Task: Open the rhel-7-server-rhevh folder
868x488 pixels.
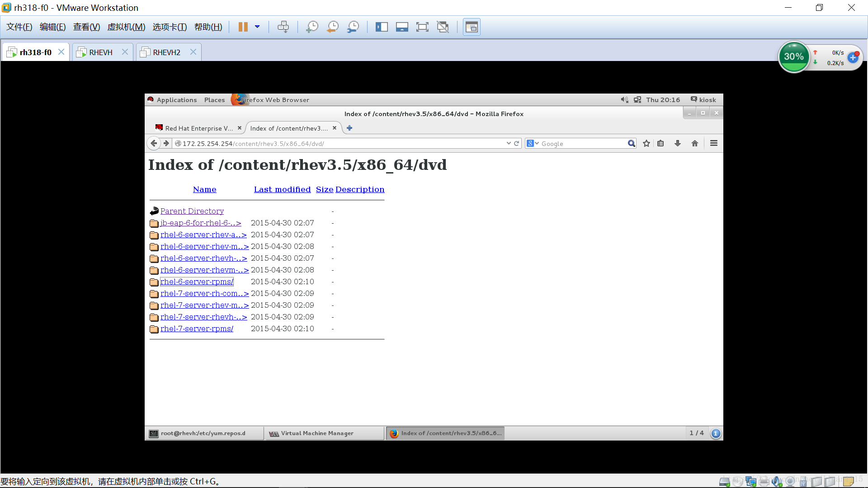Action: click(203, 317)
